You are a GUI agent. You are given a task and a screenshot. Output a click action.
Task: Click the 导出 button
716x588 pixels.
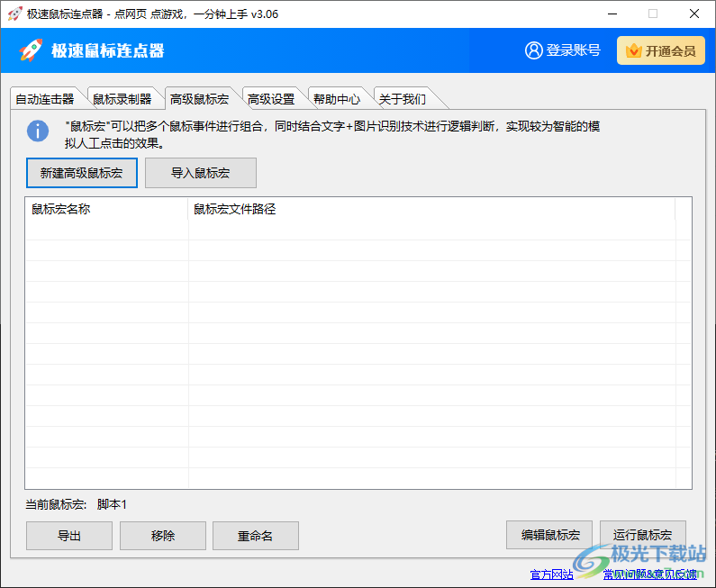69,536
